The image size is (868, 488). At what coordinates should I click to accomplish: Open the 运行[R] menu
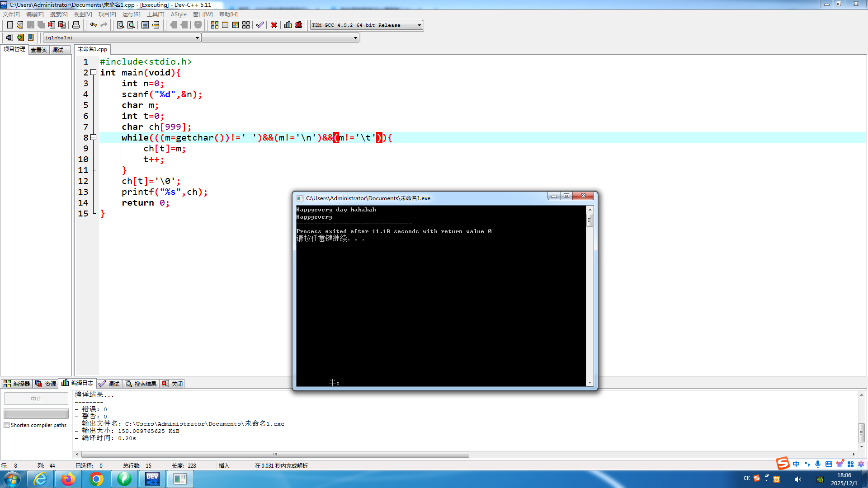[x=131, y=14]
